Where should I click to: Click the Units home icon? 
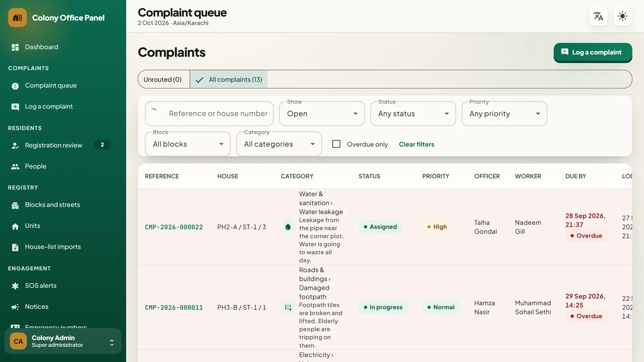tap(15, 226)
